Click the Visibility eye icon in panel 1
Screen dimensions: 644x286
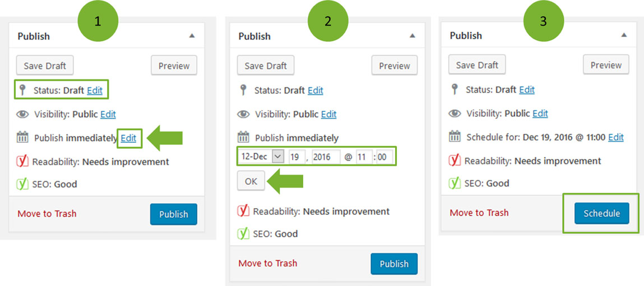click(x=22, y=115)
